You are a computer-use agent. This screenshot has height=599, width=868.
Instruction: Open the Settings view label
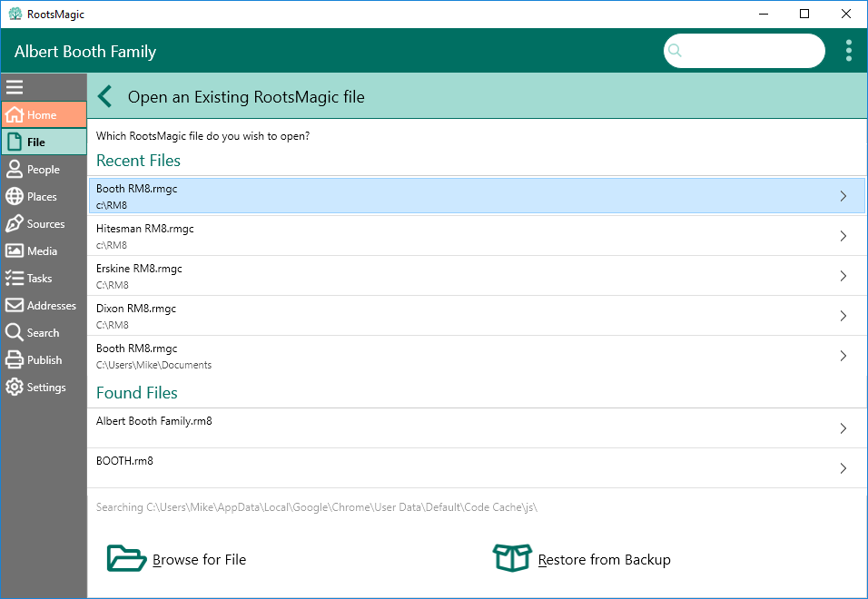click(x=46, y=388)
